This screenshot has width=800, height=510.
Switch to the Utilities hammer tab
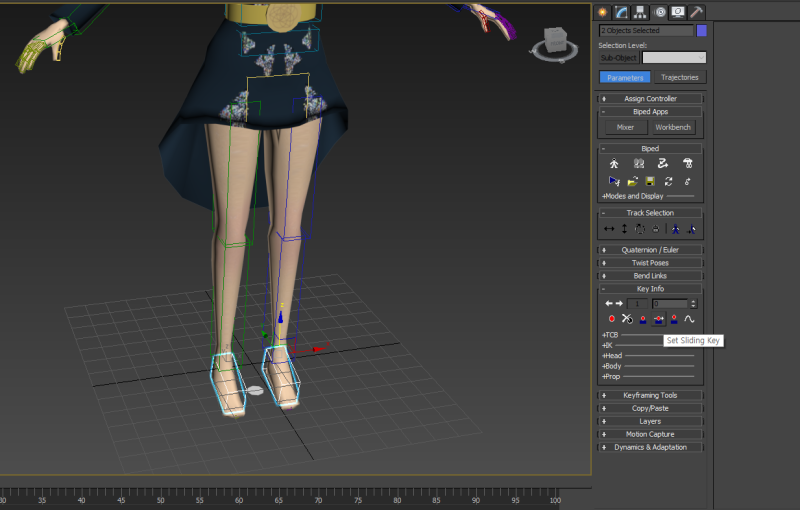696,12
